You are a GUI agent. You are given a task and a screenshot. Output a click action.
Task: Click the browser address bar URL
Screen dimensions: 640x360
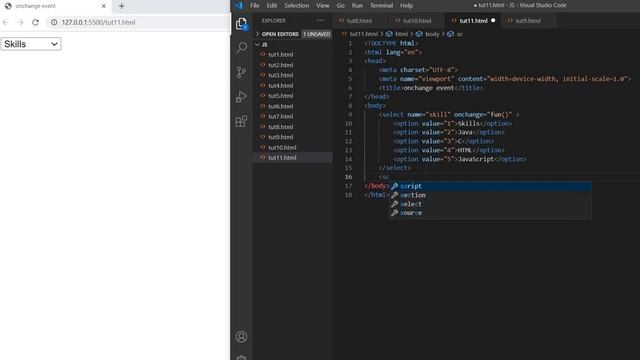(x=98, y=22)
